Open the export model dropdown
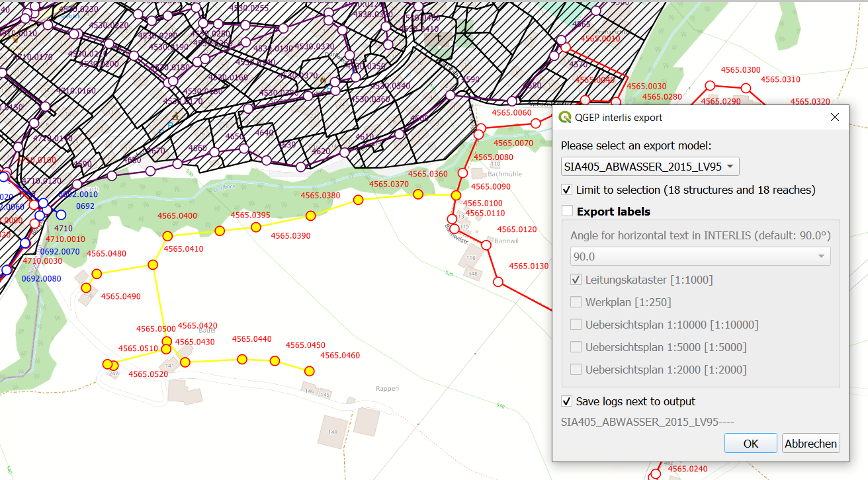 point(650,166)
